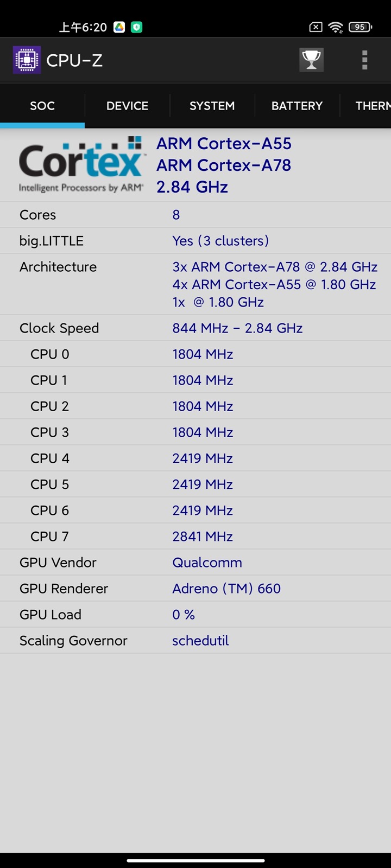Tap the Clock Speed row
Screen dimensions: 391x868
195,328
